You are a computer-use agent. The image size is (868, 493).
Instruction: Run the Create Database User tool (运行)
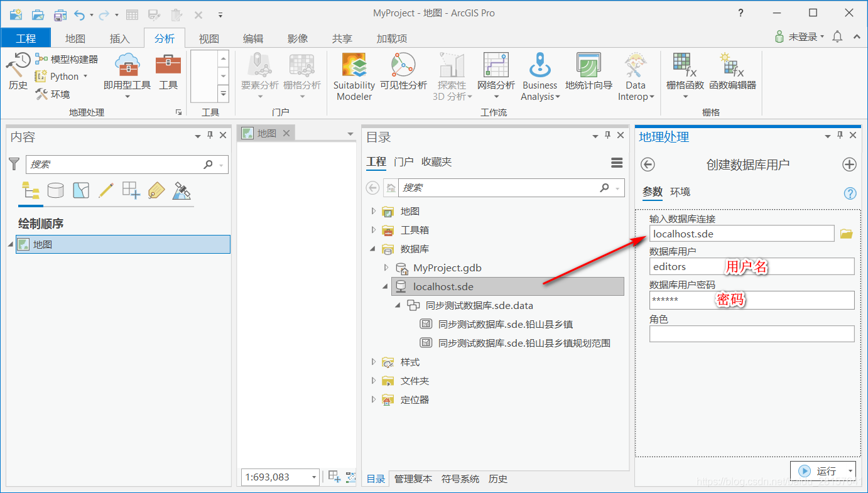point(818,471)
